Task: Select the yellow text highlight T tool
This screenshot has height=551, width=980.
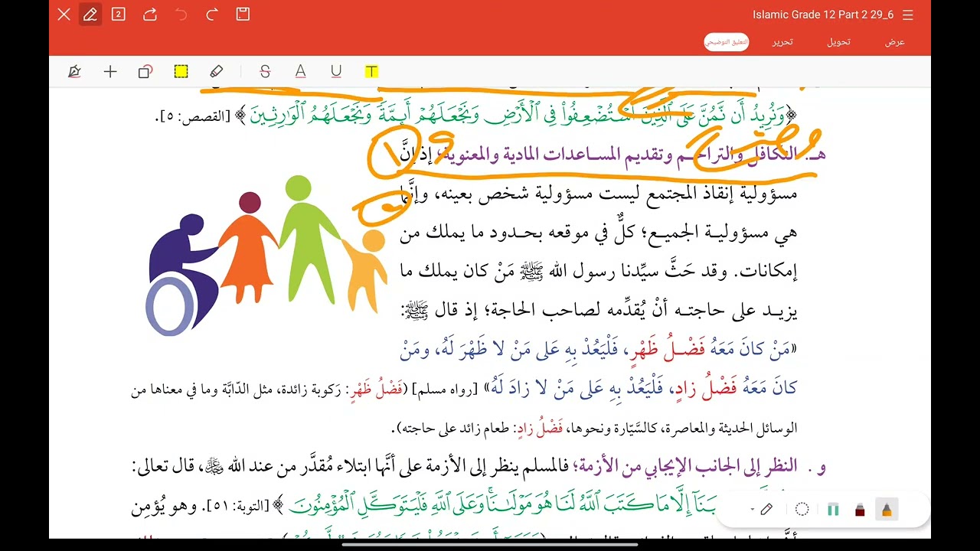Action: coord(371,71)
